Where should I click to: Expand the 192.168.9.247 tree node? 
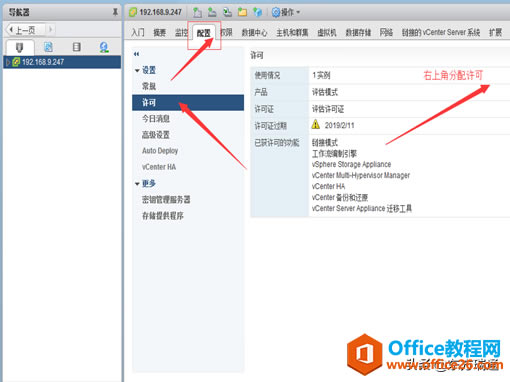point(8,62)
